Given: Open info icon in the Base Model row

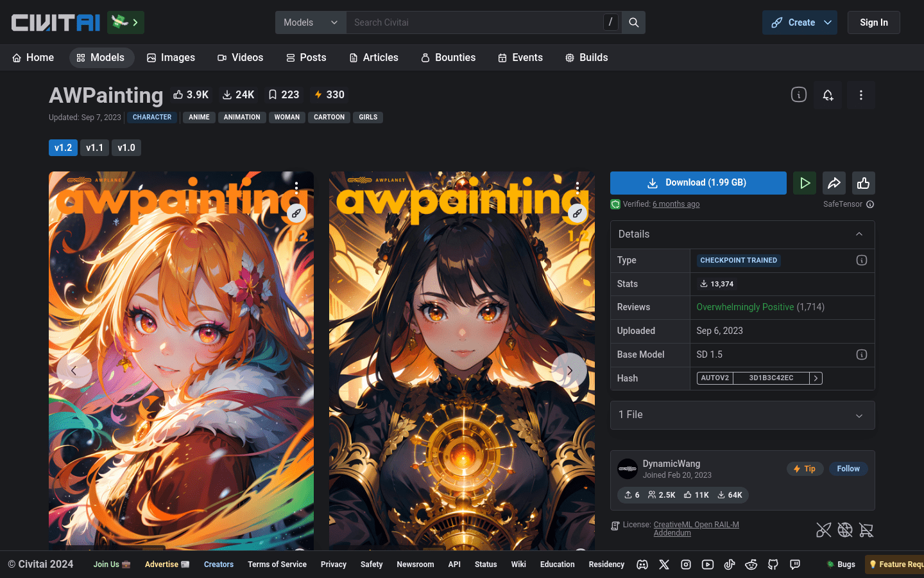Looking at the screenshot, I should point(862,355).
